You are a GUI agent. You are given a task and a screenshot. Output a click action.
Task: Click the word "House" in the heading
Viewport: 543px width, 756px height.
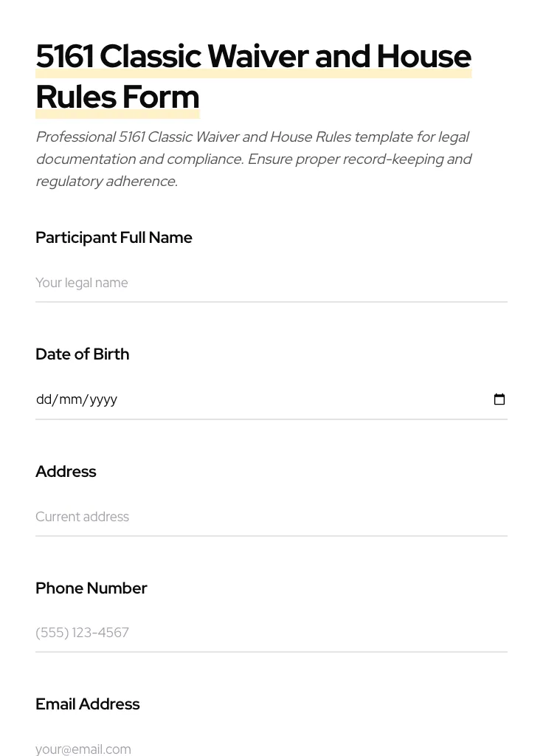point(423,57)
